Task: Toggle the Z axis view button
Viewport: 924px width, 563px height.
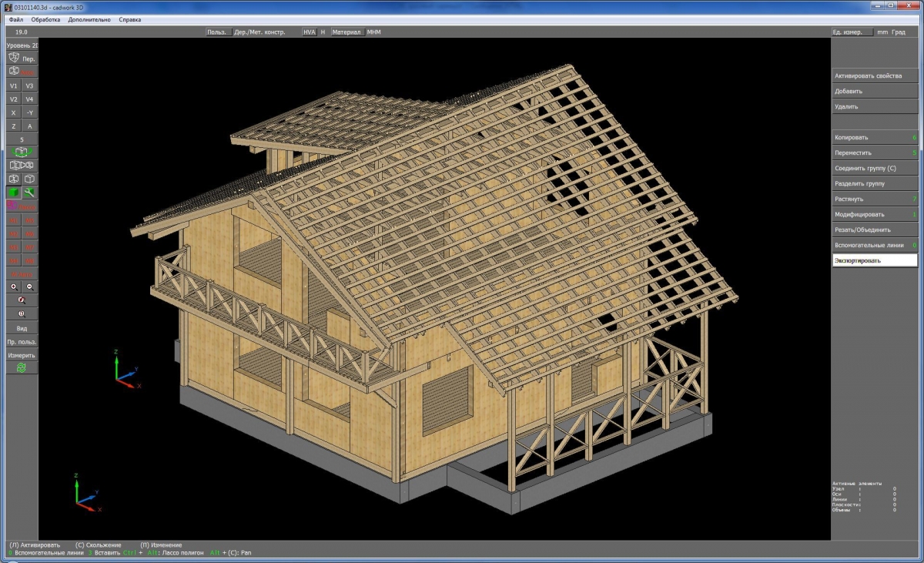Action: click(14, 126)
